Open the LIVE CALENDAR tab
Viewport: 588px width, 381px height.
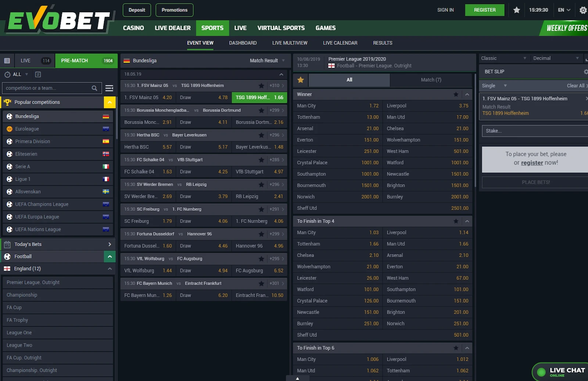coord(340,43)
